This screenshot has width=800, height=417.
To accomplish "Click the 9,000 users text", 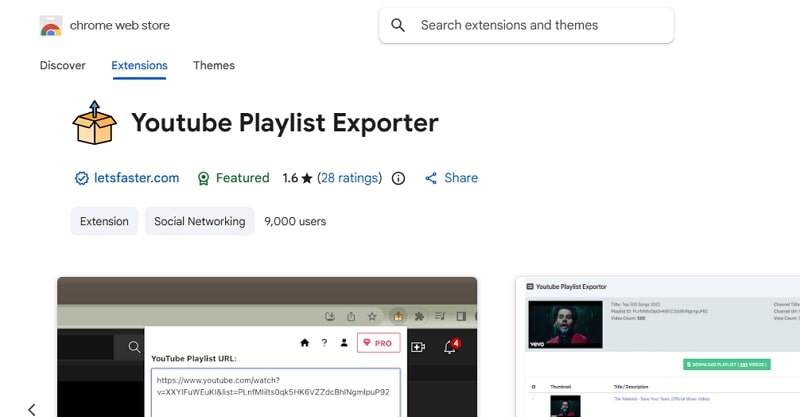I will pyautogui.click(x=295, y=221).
